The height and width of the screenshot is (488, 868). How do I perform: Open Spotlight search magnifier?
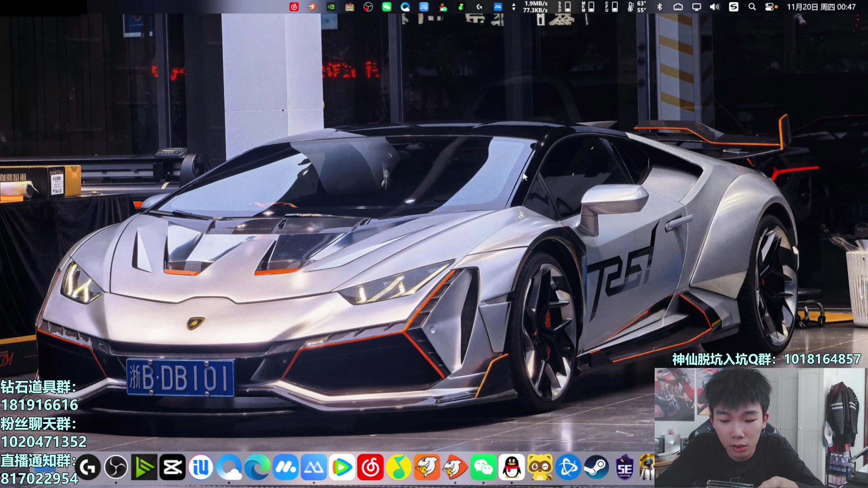click(x=752, y=7)
